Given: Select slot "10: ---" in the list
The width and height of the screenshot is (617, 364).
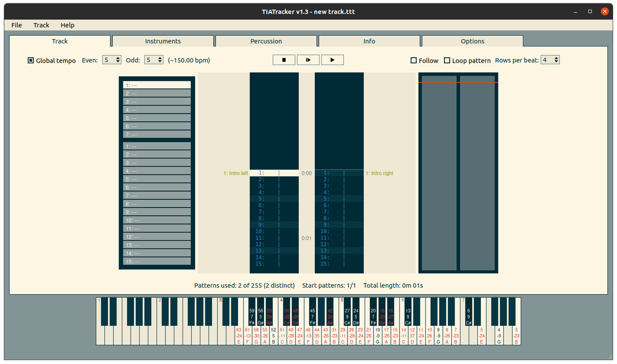Looking at the screenshot, I should (157, 220).
